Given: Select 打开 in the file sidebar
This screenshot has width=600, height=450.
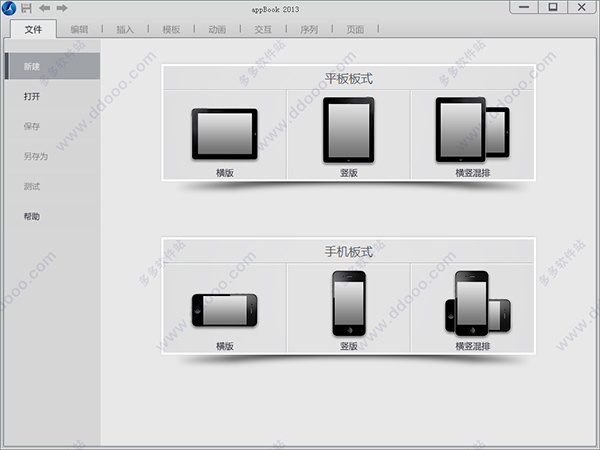Looking at the screenshot, I should 32,96.
